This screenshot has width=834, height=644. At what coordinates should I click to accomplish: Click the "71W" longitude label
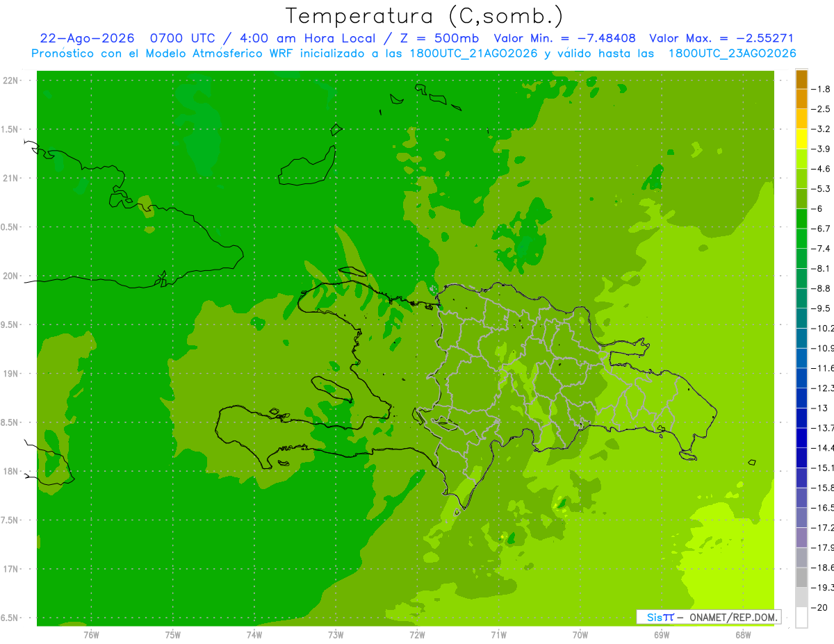499,634
